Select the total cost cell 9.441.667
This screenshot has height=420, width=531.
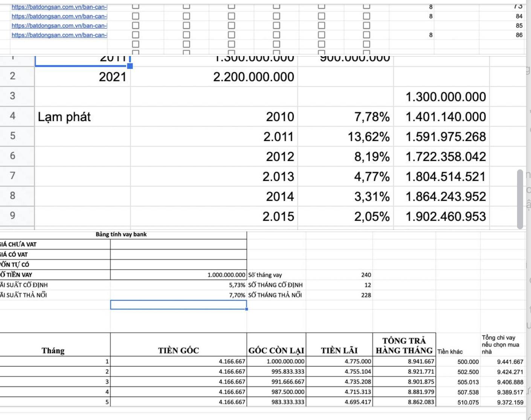503,362
